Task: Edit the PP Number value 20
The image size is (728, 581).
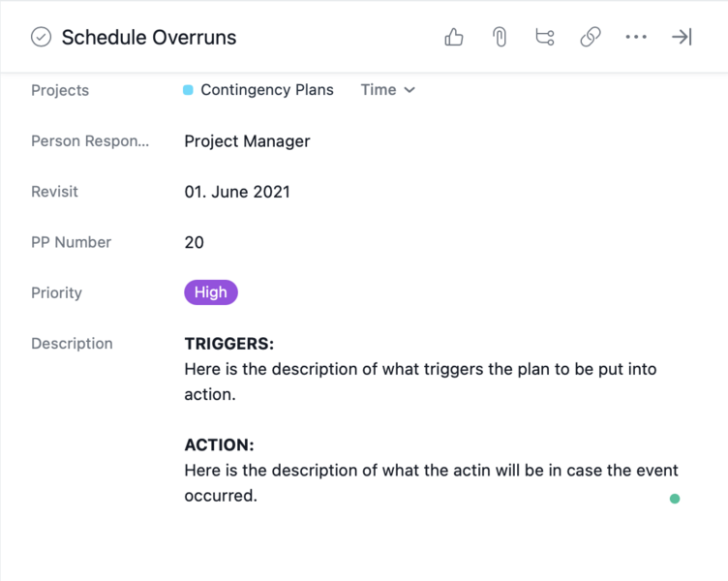Action: [195, 242]
